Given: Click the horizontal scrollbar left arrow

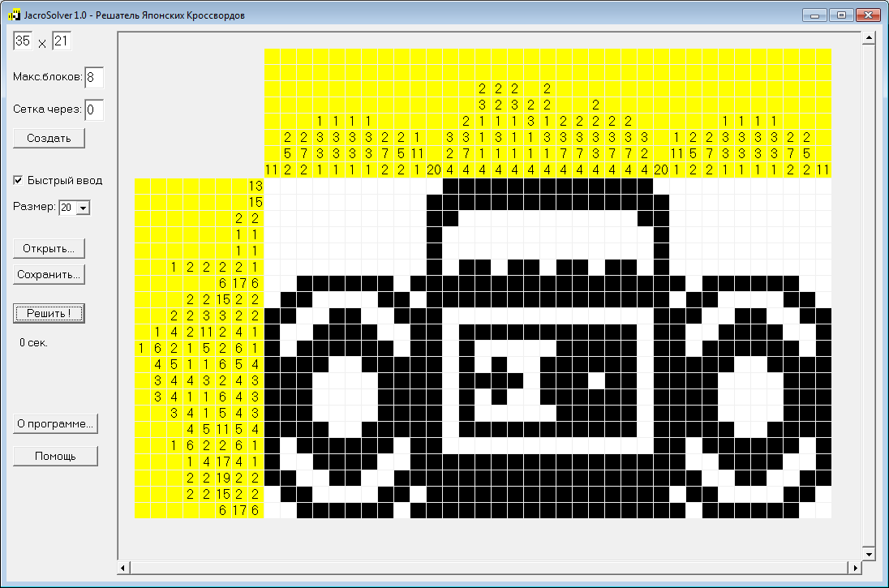Looking at the screenshot, I should pyautogui.click(x=123, y=566).
